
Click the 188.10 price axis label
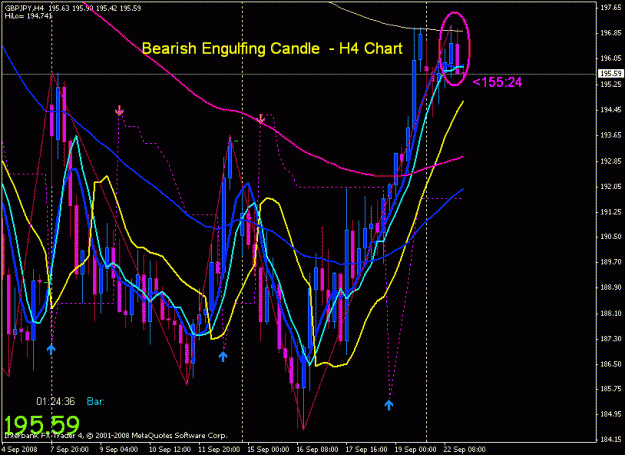coord(611,313)
